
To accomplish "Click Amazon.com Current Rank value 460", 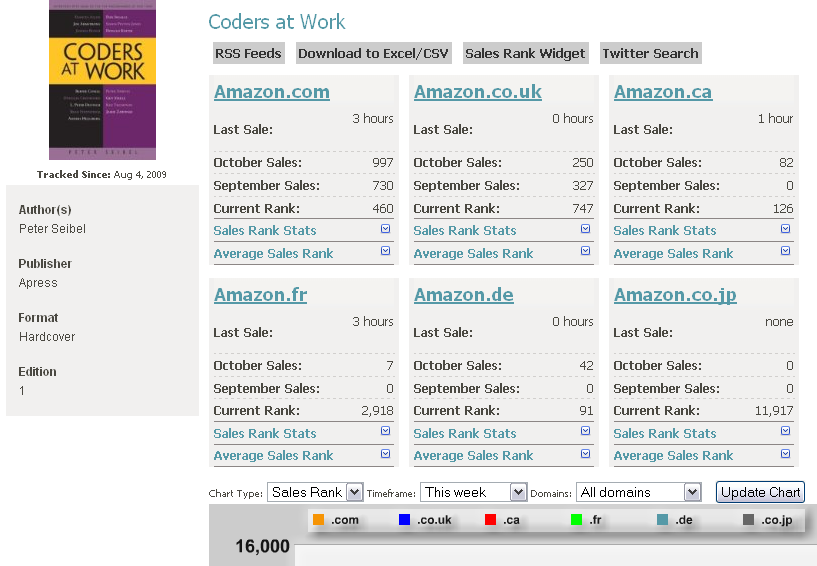I will click(x=382, y=208).
